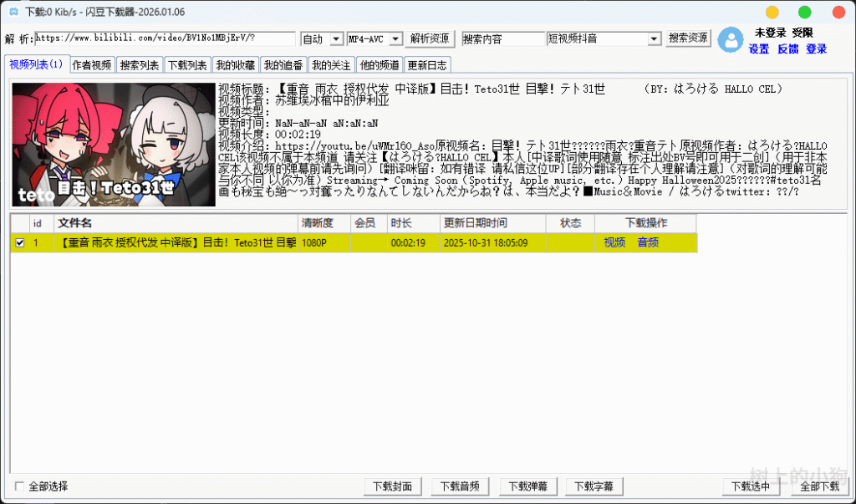Viewport: 856px width, 504px height.
Task: Go to the 更新日志 tab
Action: tap(427, 65)
